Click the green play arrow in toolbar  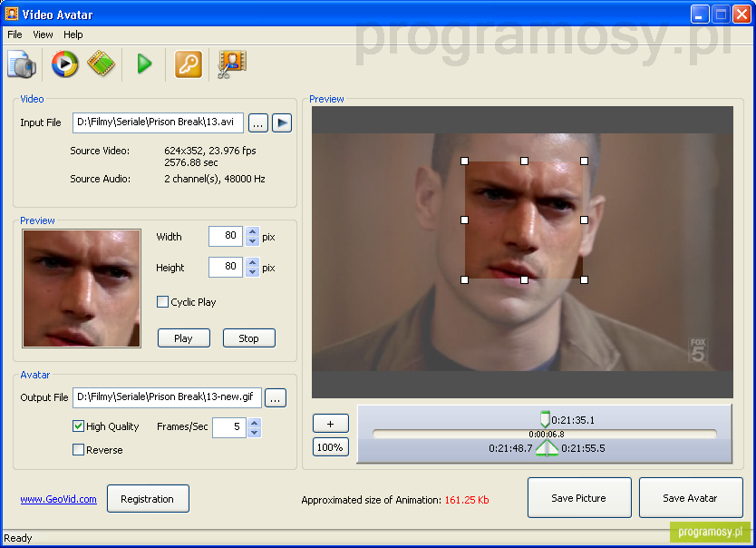click(x=144, y=64)
